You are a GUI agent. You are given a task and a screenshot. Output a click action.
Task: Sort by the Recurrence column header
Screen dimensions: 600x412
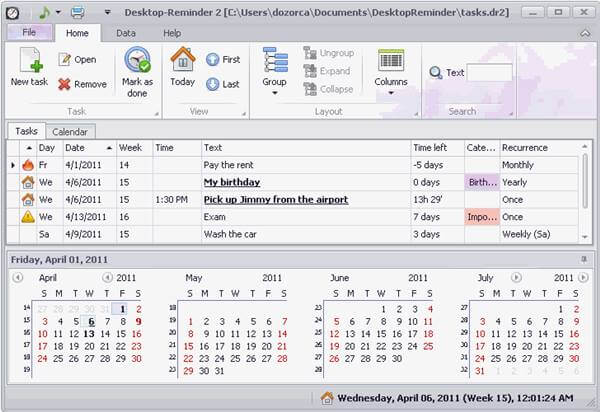540,148
